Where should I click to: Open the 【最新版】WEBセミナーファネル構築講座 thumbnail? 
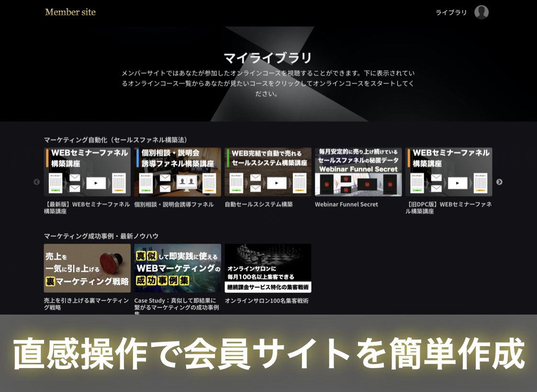click(87, 172)
